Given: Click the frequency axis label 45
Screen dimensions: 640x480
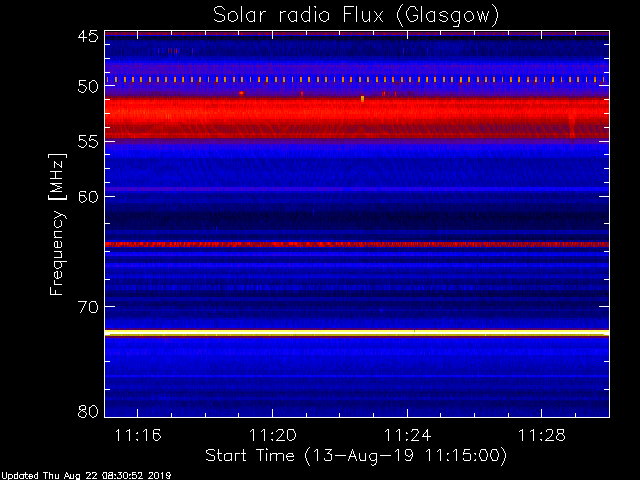Looking at the screenshot, I should pyautogui.click(x=88, y=37).
